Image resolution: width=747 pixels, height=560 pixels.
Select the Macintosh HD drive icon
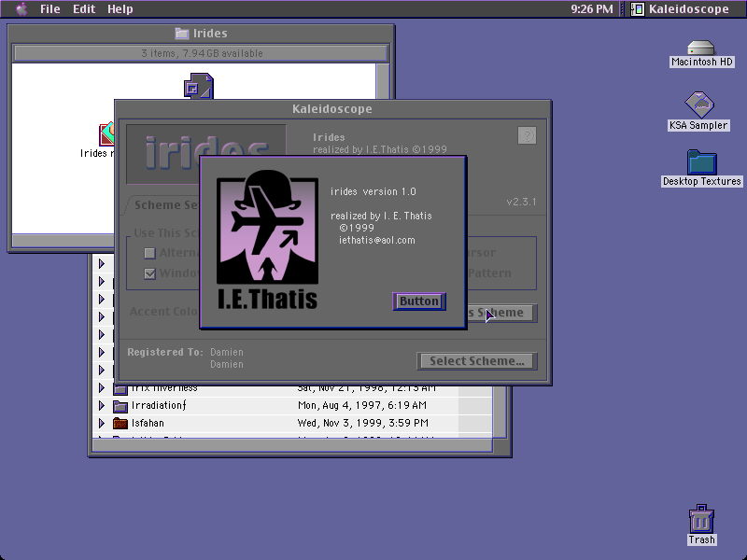click(x=701, y=49)
